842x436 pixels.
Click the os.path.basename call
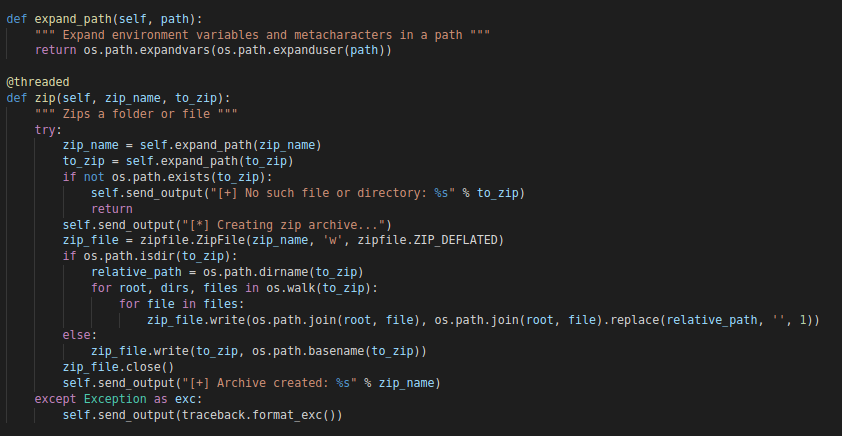pos(308,351)
